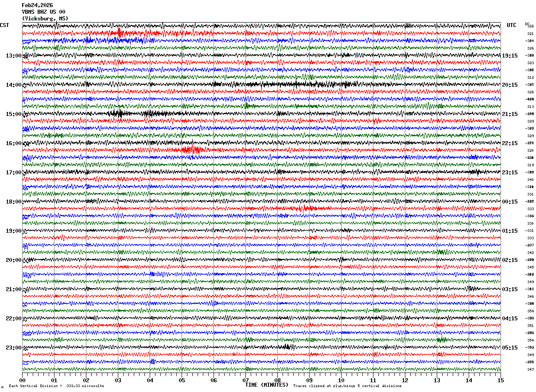Click the 03:15 UTC time label
This screenshot has height=392, width=536.
510,289
